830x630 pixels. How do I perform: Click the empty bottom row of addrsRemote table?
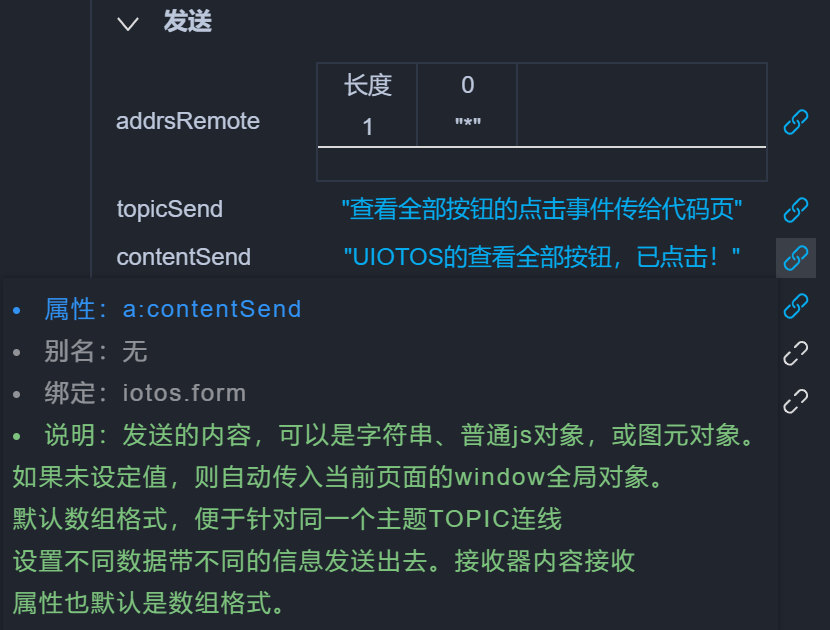pyautogui.click(x=541, y=164)
